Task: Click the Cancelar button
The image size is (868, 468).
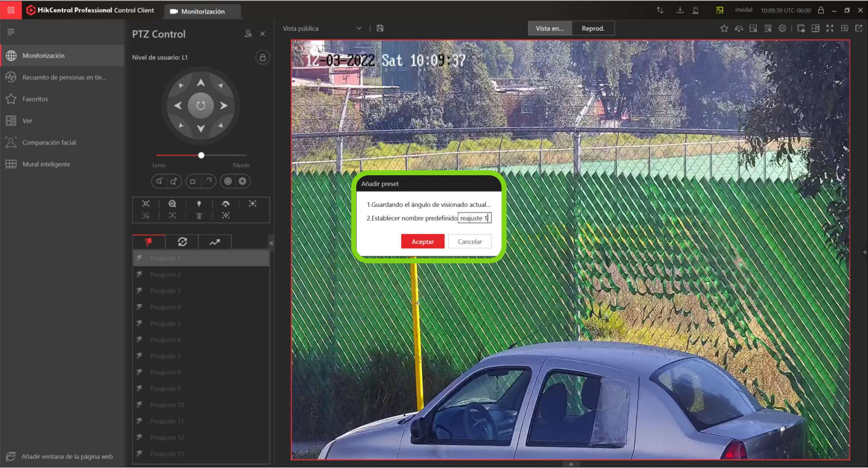Action: [x=470, y=241]
